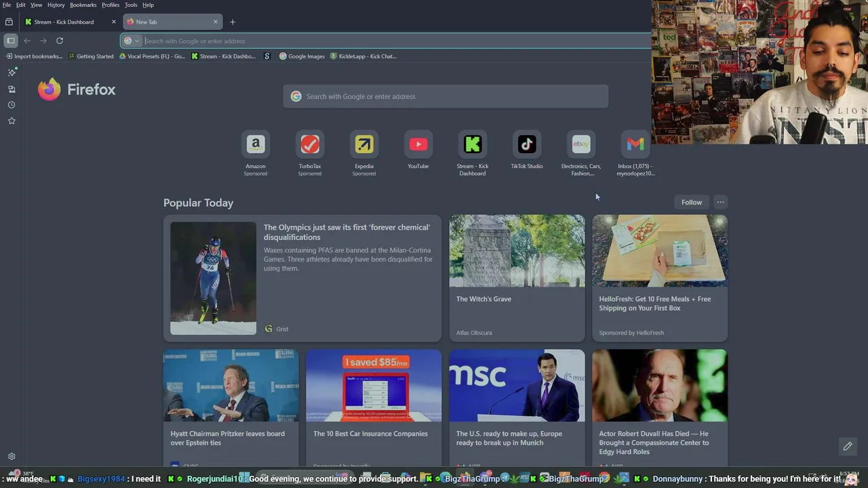The height and width of the screenshot is (488, 868).
Task: Open the History menu
Action: pos(56,5)
